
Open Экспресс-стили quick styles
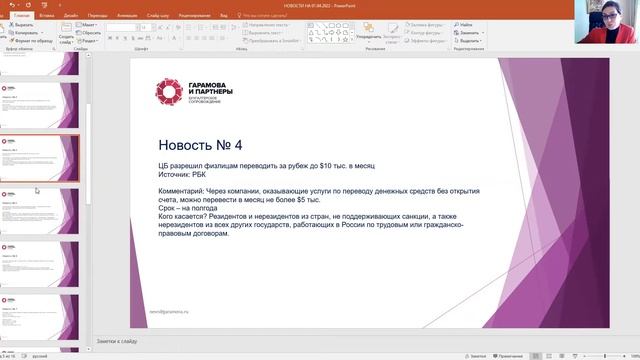point(392,33)
